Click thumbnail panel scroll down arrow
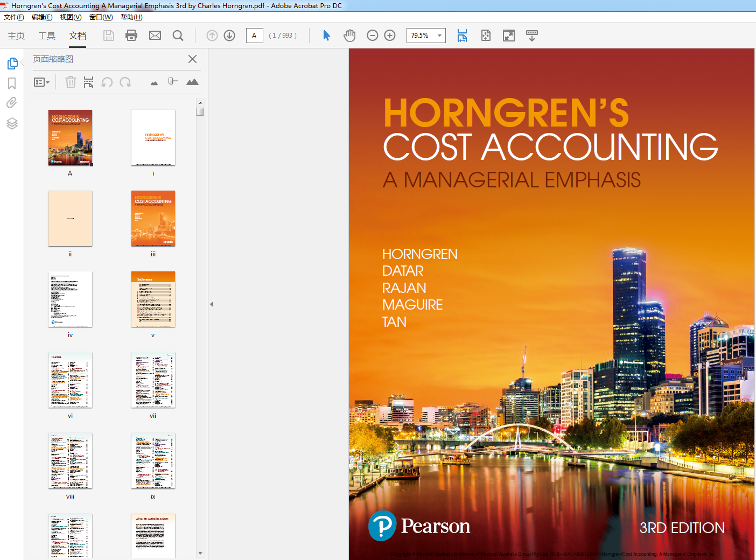Image resolution: width=756 pixels, height=560 pixels. click(x=200, y=553)
